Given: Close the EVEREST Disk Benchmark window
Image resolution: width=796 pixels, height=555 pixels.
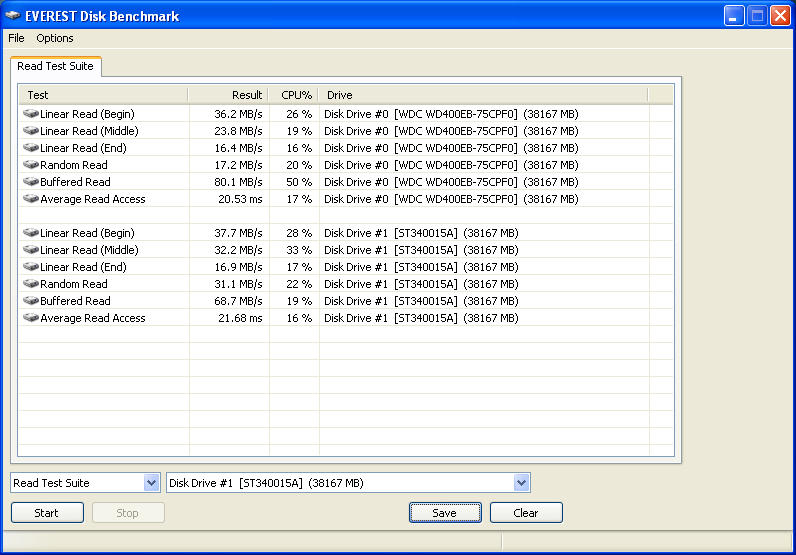Looking at the screenshot, I should point(780,16).
